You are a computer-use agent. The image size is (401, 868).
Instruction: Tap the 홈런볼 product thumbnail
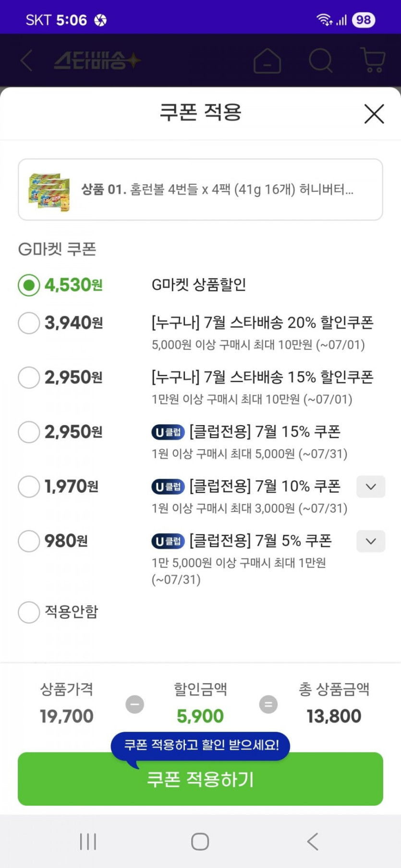coord(49,190)
